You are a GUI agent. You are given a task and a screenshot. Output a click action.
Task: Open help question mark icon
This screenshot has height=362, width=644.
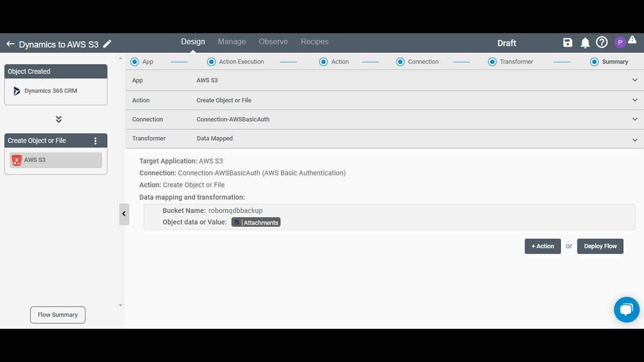[x=602, y=43]
